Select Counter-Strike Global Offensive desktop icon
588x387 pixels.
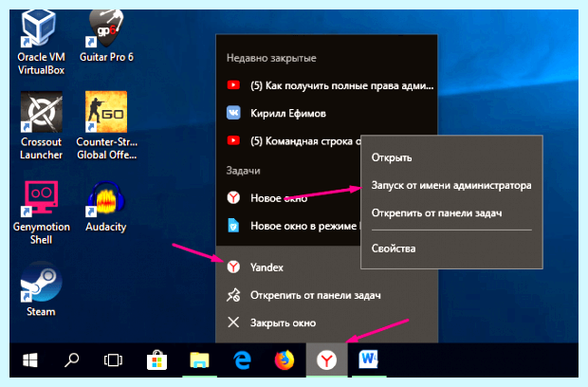pos(106,126)
